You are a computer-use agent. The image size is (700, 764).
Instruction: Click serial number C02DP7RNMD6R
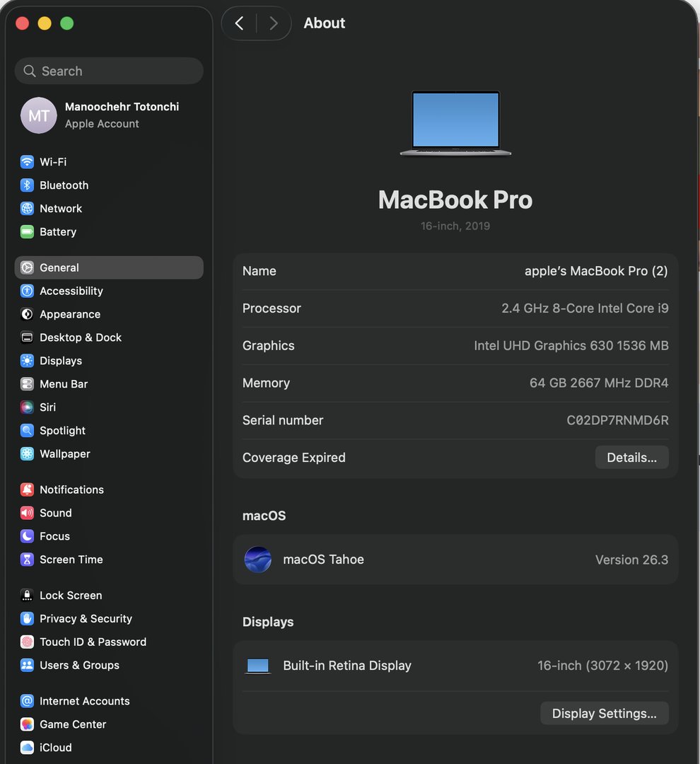pos(618,420)
